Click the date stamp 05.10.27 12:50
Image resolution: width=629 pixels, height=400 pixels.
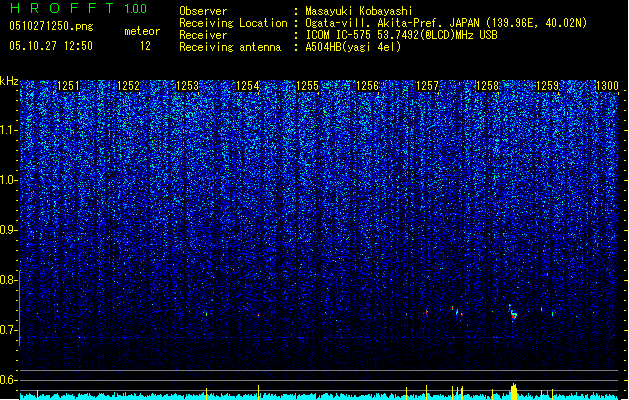51,46
